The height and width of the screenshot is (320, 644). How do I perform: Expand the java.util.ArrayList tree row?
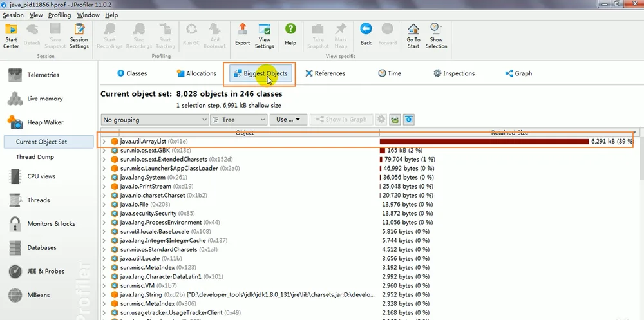(104, 141)
